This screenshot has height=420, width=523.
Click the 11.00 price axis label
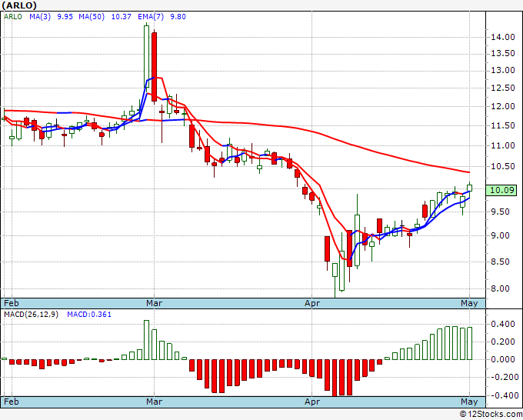(503, 145)
